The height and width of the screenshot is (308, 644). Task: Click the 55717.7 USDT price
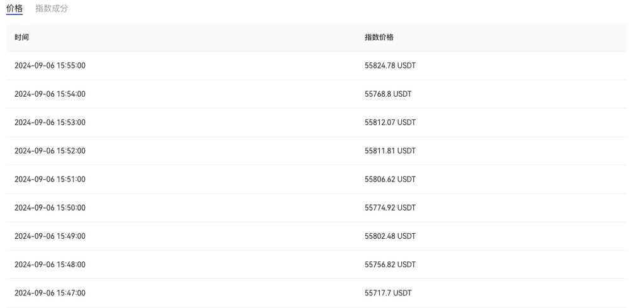point(388,293)
